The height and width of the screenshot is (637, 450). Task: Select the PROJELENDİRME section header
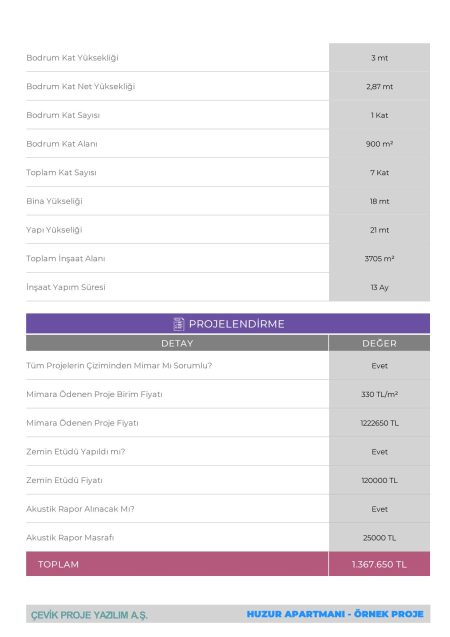tap(228, 323)
